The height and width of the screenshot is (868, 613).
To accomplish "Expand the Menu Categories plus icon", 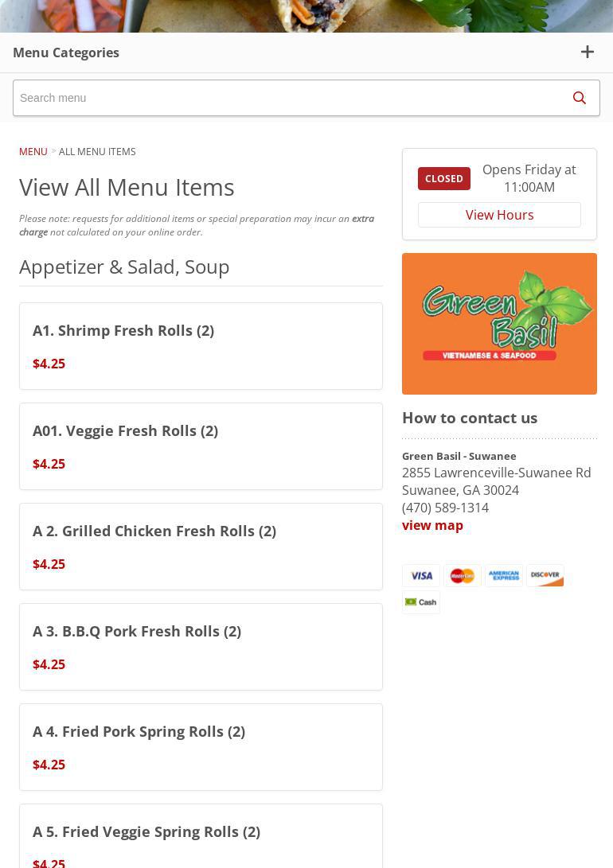I will 588,53.
